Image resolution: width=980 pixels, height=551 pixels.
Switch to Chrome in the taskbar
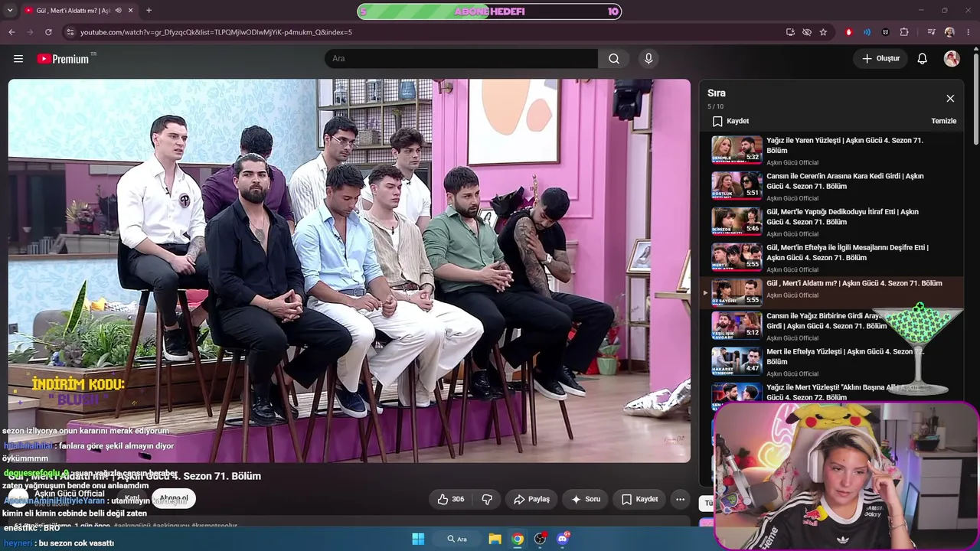518,539
